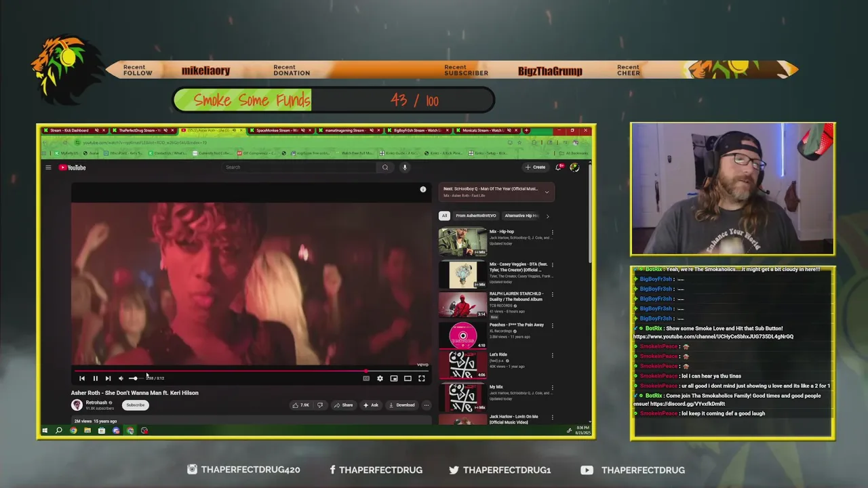868x488 pixels.
Task: Switch to SpaceMonkee Stream tab
Action: (279, 130)
